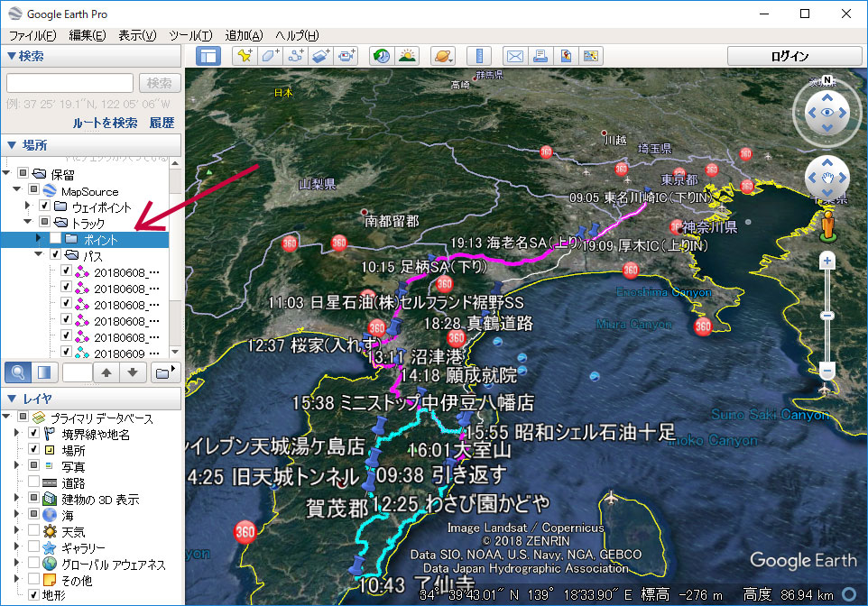Click the magnifier search-places button
This screenshot has width=868, height=606.
coord(18,372)
